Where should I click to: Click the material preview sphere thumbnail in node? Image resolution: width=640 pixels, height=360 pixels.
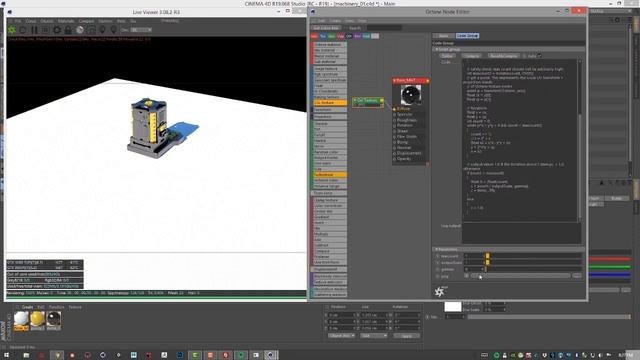click(411, 95)
